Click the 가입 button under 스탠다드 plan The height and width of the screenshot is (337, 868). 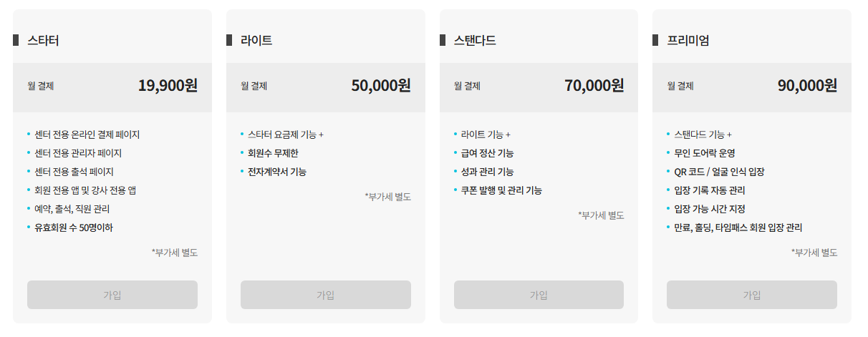pyautogui.click(x=539, y=295)
